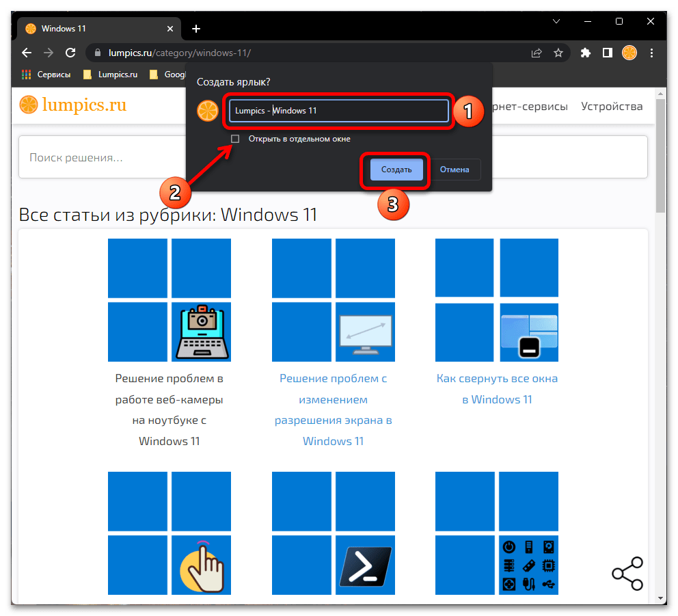The width and height of the screenshot is (678, 616).
Task: Open the webcam problems article thumbnail
Action: pos(169,299)
